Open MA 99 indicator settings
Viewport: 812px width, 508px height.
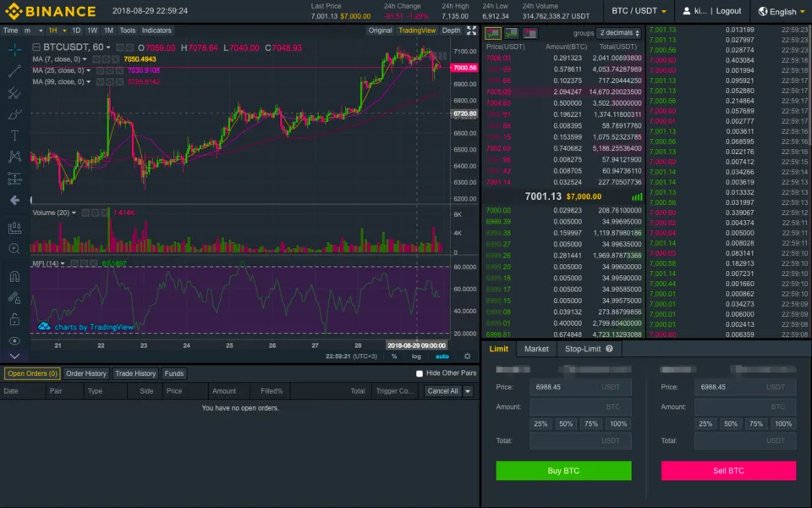point(110,82)
